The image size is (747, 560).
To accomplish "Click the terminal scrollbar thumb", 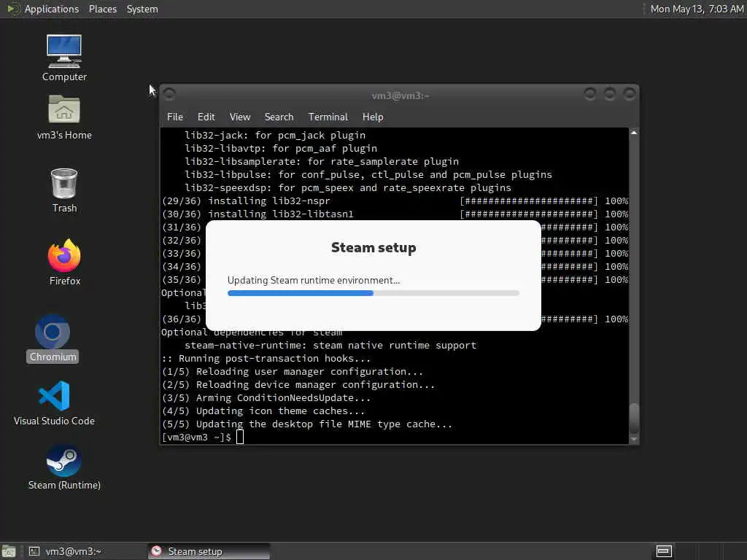I will click(x=634, y=418).
